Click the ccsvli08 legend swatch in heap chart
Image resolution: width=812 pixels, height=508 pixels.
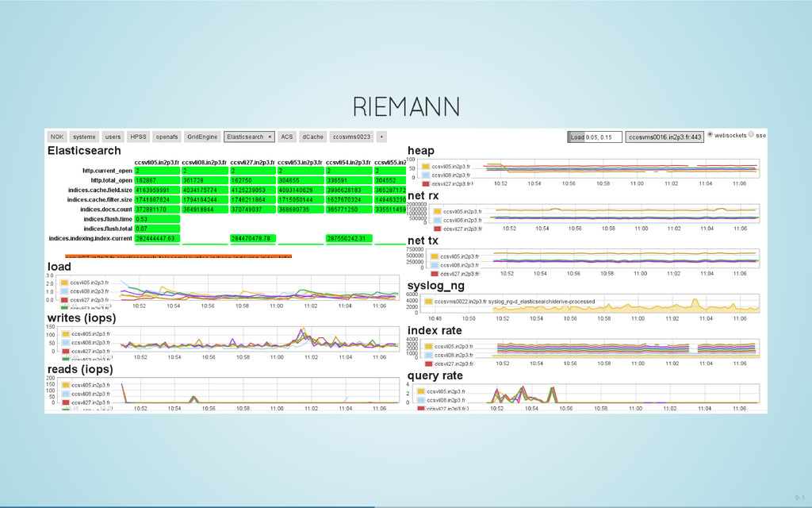pyautogui.click(x=426, y=175)
